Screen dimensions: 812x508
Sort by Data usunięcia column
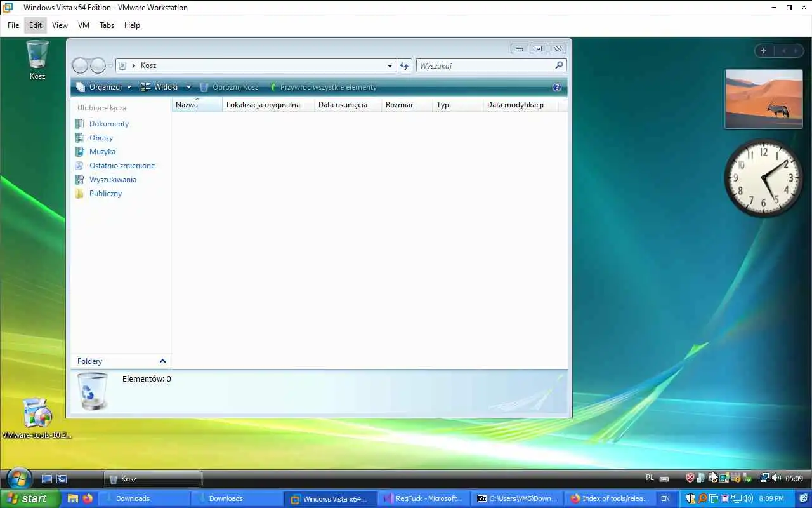click(x=348, y=105)
